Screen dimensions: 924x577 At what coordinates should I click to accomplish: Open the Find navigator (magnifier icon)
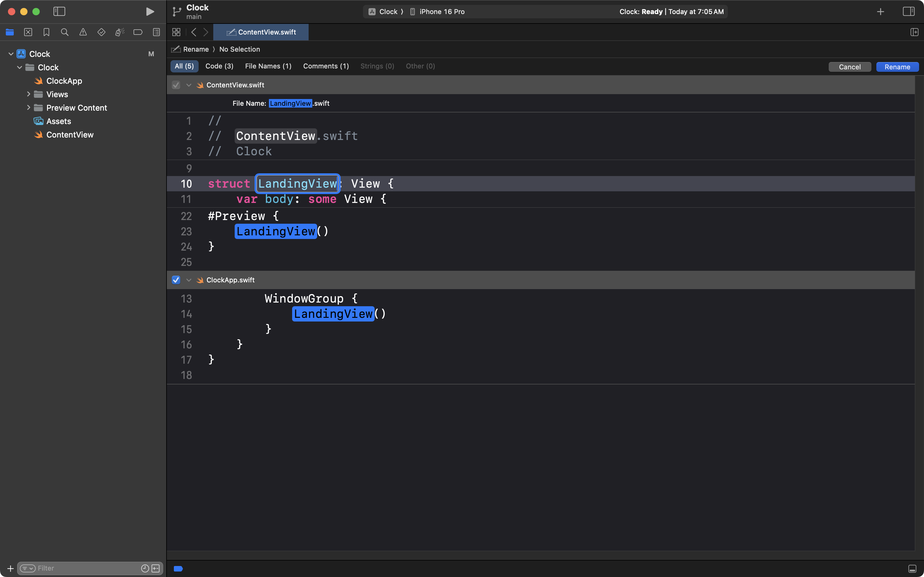click(x=64, y=32)
